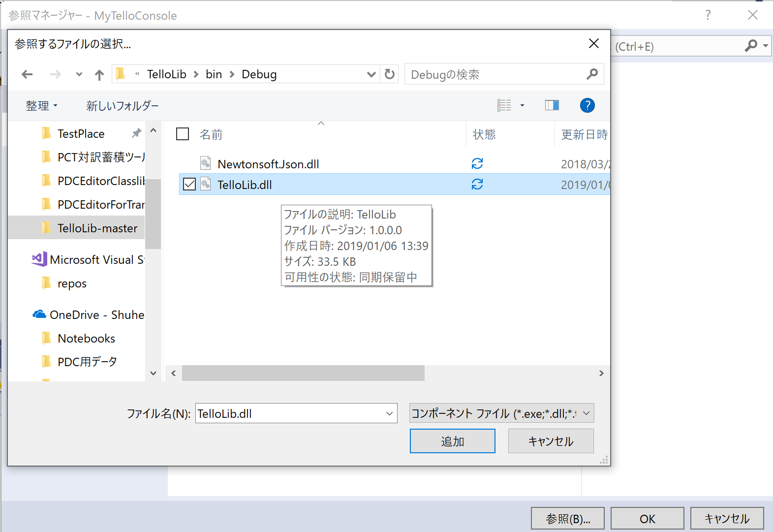Select OneDrive - Shuhe in navigation pane

[97, 315]
